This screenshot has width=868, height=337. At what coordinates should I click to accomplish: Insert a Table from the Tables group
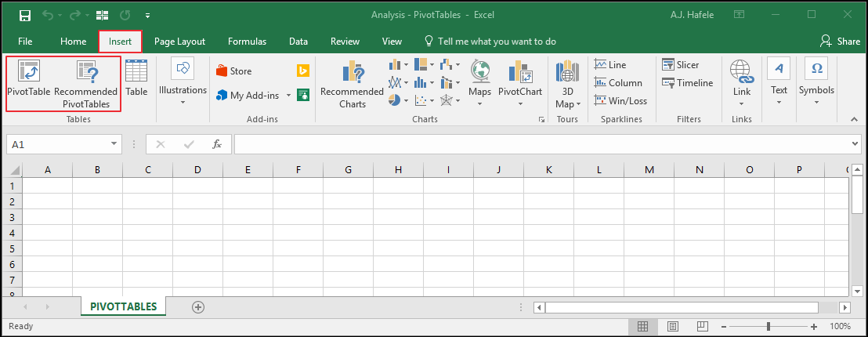(136, 78)
